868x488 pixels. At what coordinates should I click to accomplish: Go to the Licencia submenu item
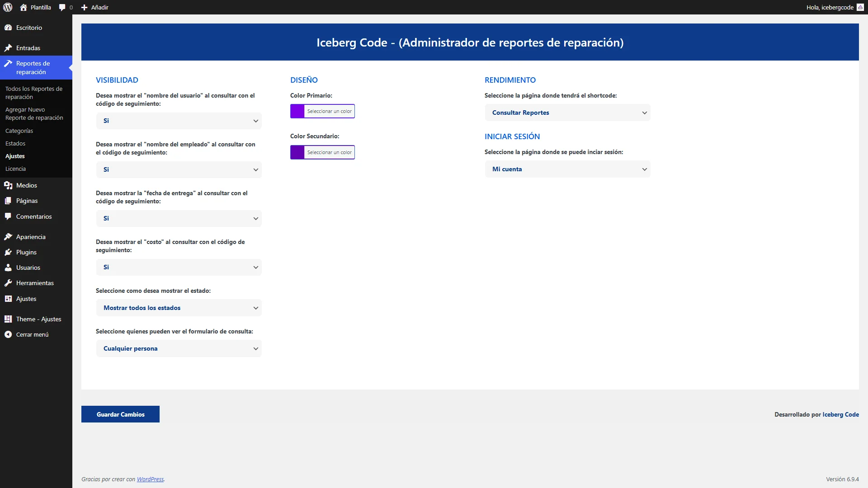click(15, 169)
